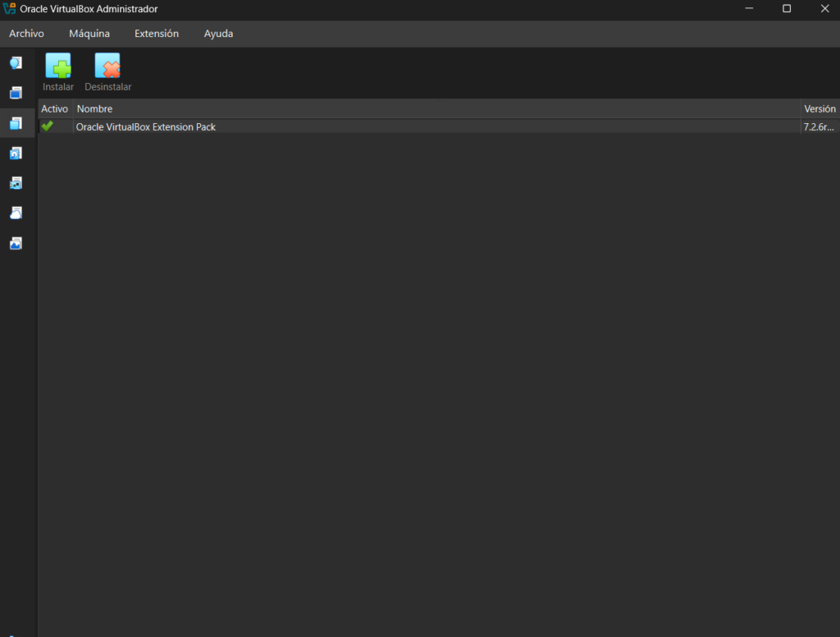This screenshot has height=637, width=840.
Task: Open the Cloud profiles sidebar icon
Action: point(16,213)
